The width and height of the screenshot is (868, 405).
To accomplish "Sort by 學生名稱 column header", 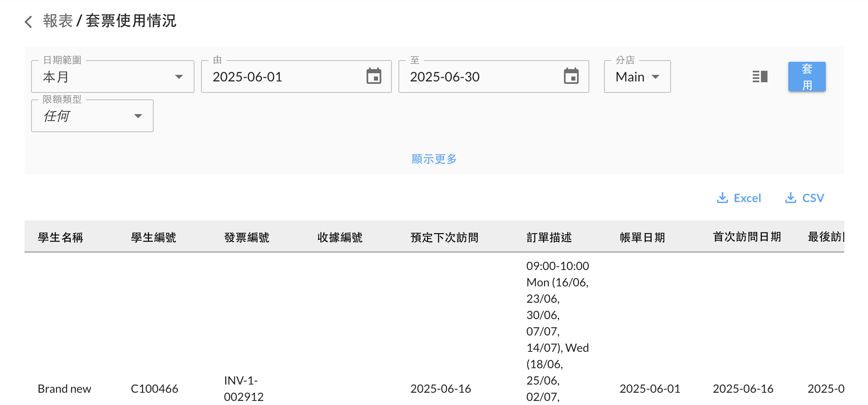I will pos(60,237).
